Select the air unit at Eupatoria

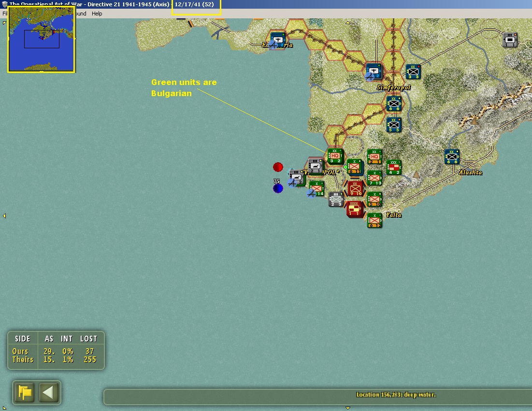[278, 40]
